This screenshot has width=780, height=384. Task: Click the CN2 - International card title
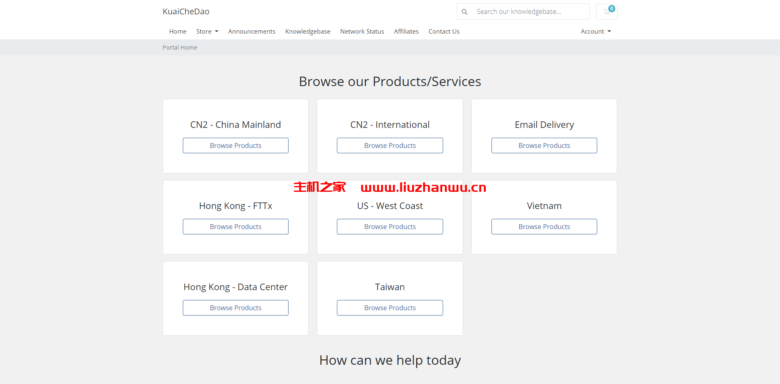coord(390,125)
